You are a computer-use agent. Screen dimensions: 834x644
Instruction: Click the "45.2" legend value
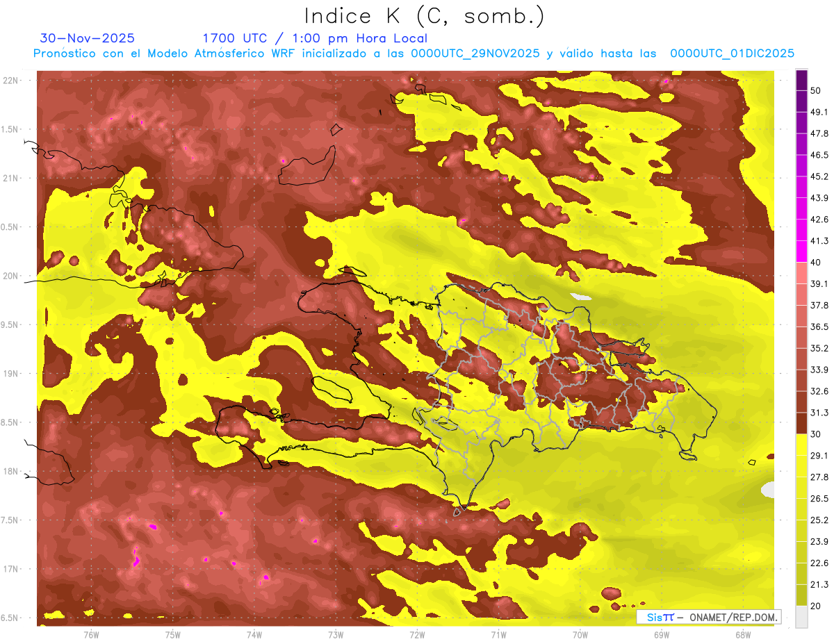click(819, 176)
